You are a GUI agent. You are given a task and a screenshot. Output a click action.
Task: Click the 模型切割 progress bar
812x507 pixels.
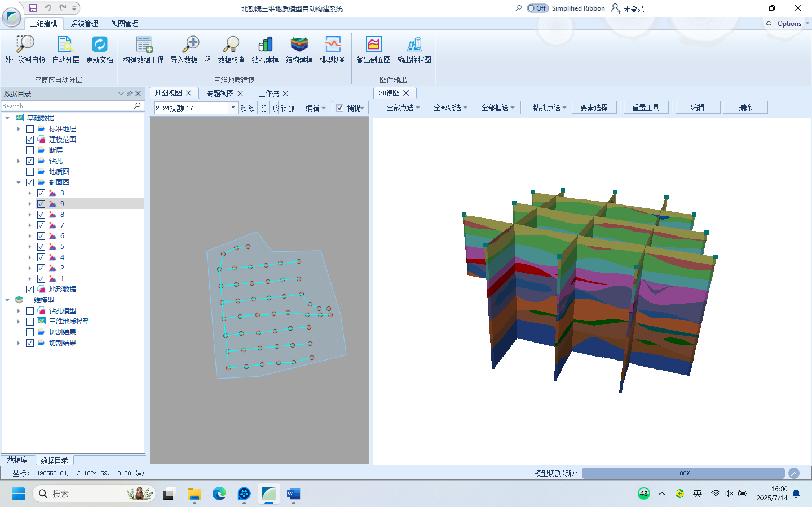[x=683, y=473]
